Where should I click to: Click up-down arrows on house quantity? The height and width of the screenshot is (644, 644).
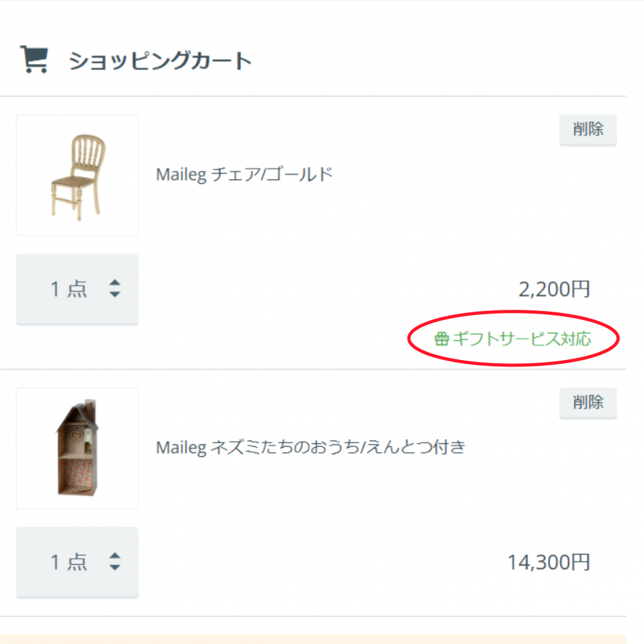(115, 562)
